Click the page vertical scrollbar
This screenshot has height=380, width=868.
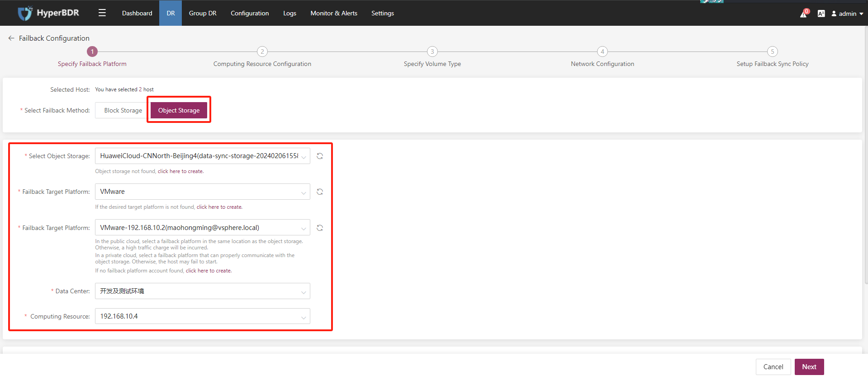pyautogui.click(x=866, y=155)
